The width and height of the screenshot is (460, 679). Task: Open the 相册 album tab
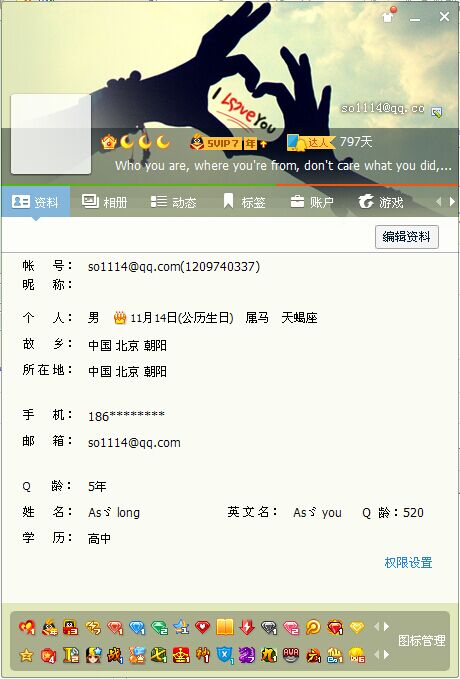tap(104, 202)
